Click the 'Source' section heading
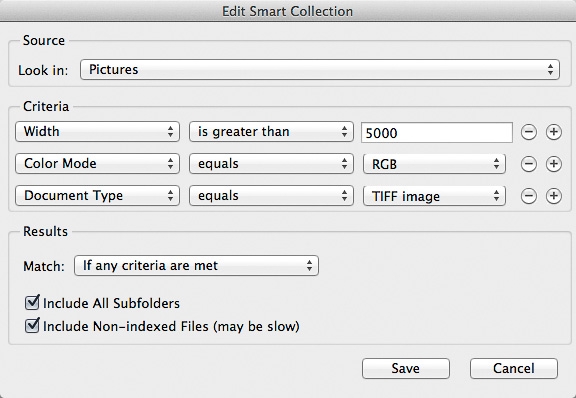 pos(44,40)
